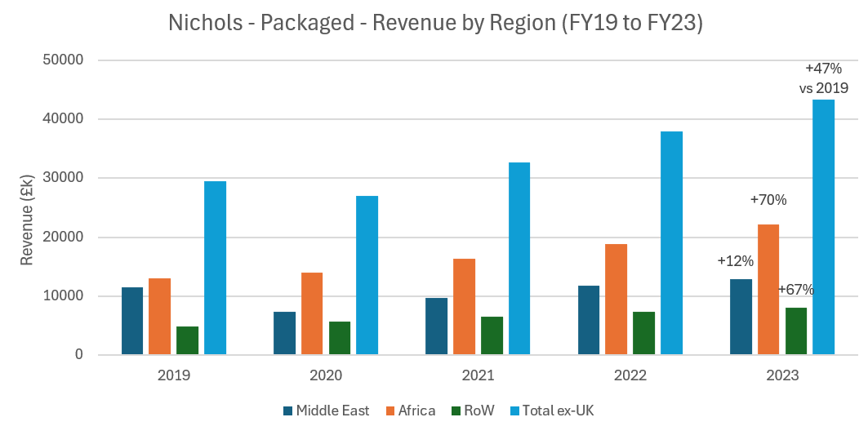Click the 2021 Middle East bar
Screen dimensions: 868x435
click(436, 326)
